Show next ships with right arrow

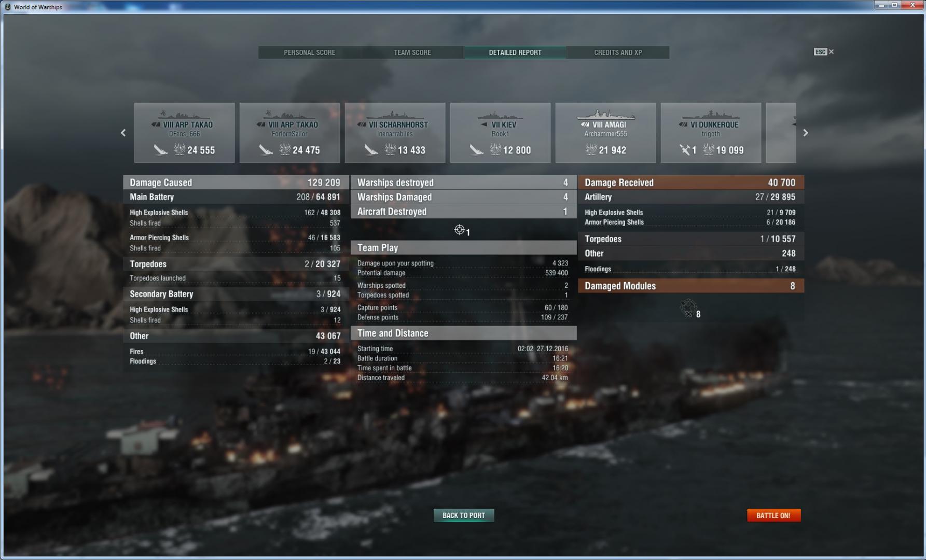[x=806, y=133]
